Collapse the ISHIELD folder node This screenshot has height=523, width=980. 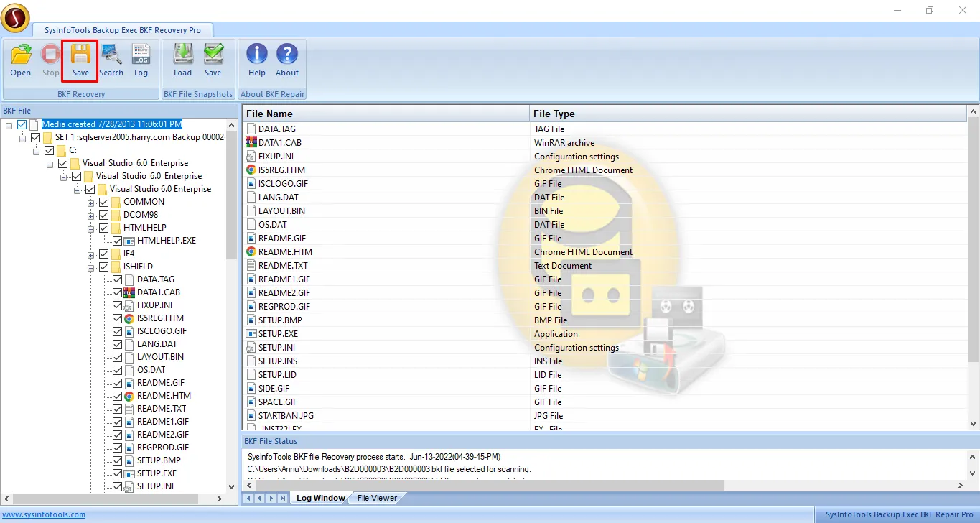91,267
